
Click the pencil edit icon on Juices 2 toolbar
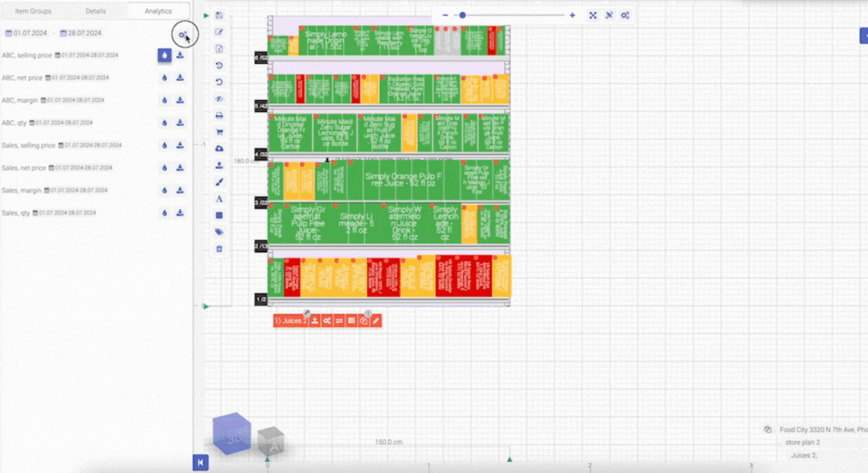pyautogui.click(x=376, y=321)
